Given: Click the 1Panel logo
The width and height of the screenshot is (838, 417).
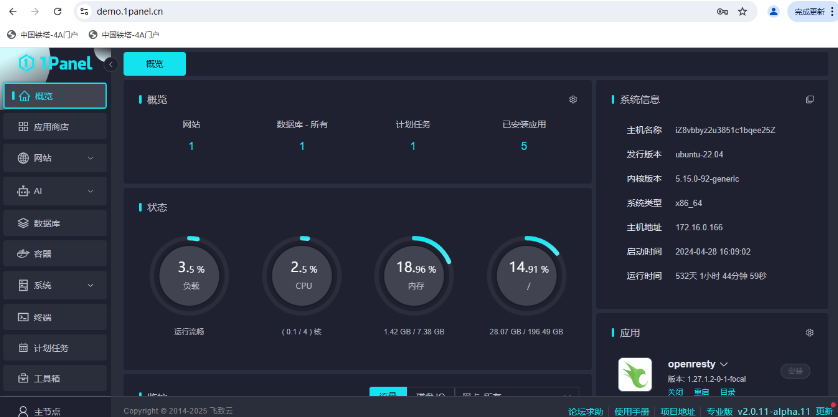Looking at the screenshot, I should point(56,64).
